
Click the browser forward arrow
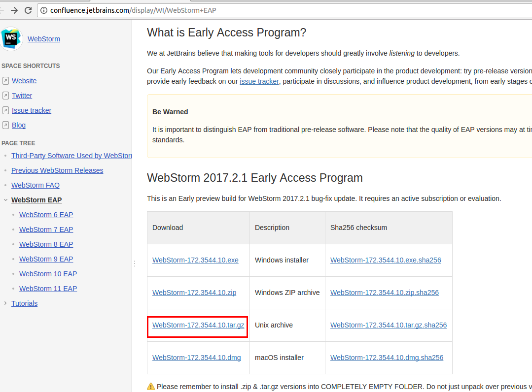point(14,10)
